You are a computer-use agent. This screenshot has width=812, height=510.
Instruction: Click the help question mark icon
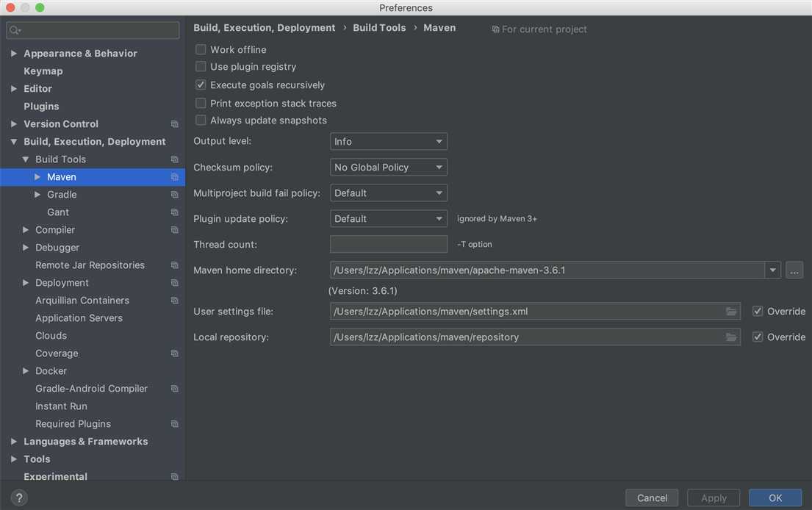coord(19,498)
